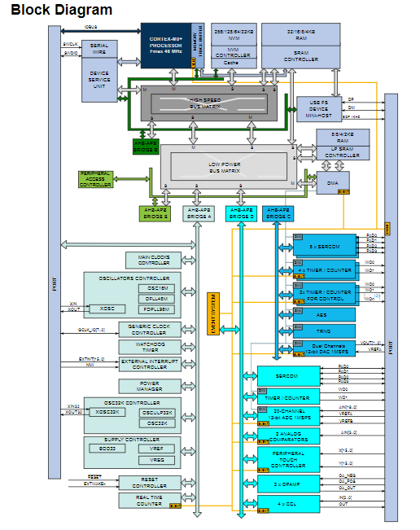Click the Cortex-M0+ Processor block
This screenshot has width=420, height=530.
pos(166,46)
